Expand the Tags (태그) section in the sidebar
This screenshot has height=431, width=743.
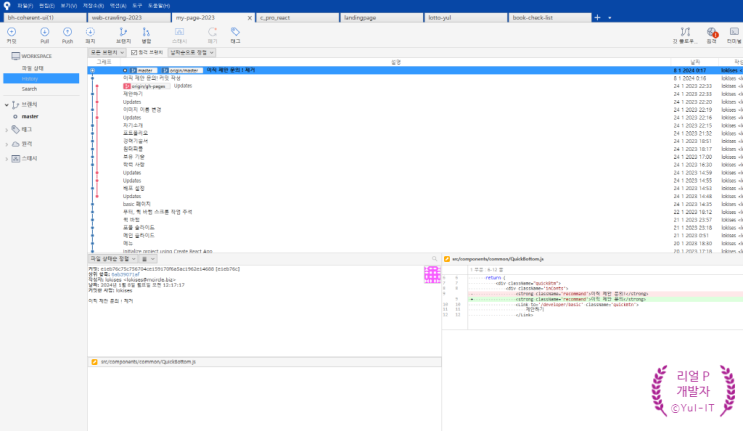7,129
